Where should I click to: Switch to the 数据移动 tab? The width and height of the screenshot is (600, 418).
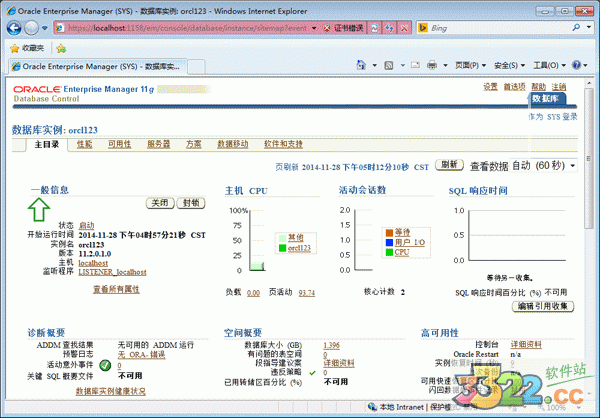(233, 144)
